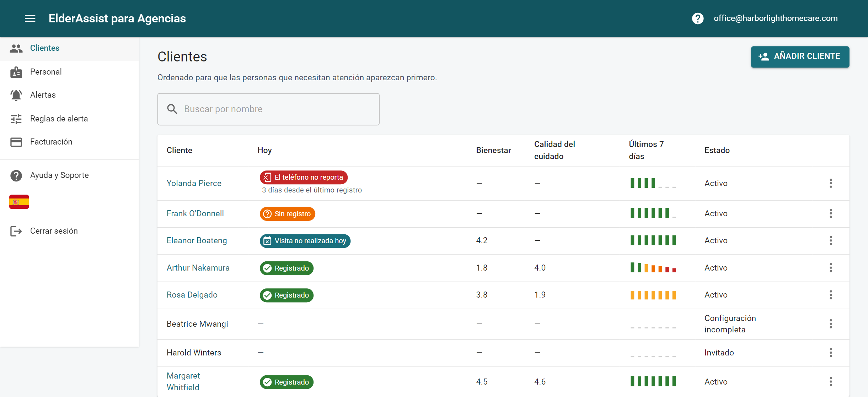
Task: Open the row menu for Beatrice Mwangi
Action: pos(831,324)
